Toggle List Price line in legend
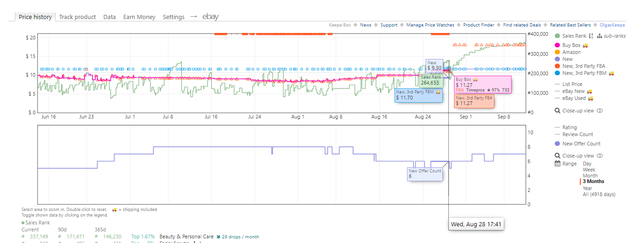The image size is (644, 243). (x=569, y=84)
